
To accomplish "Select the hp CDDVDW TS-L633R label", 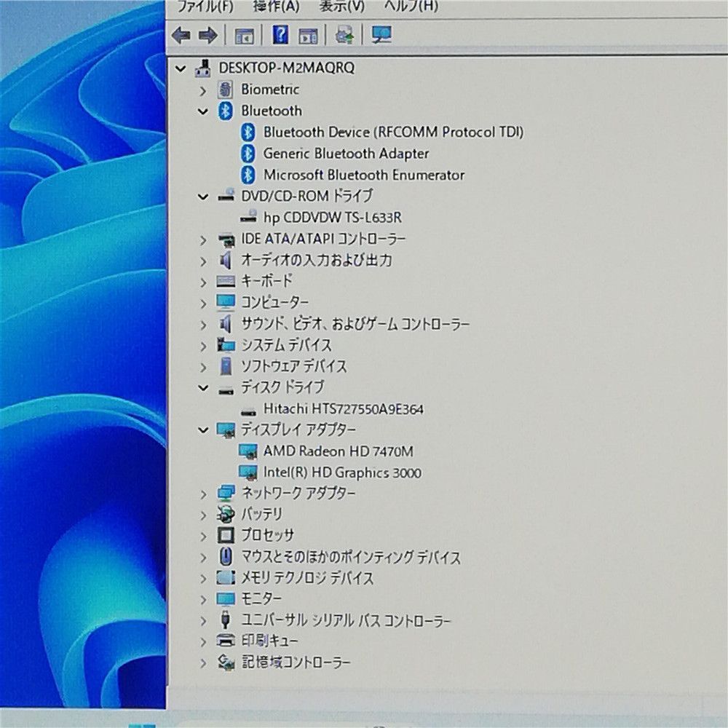I will point(333,217).
